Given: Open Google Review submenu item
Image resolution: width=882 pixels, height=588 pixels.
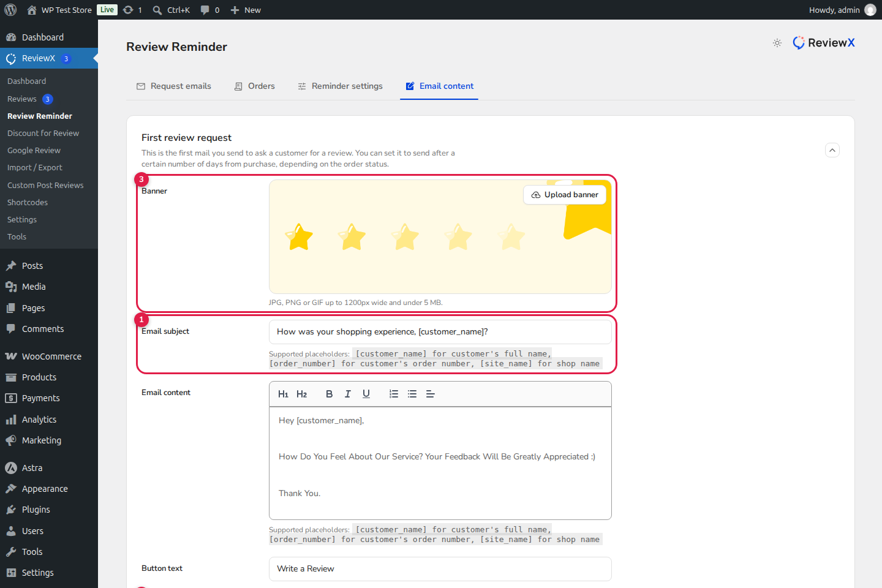Looking at the screenshot, I should [x=34, y=150].
